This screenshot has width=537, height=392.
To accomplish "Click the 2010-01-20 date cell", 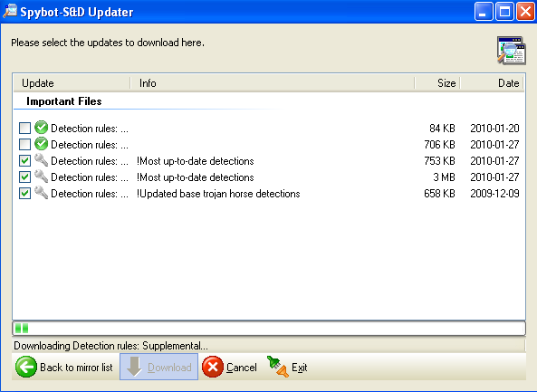I will (x=494, y=129).
